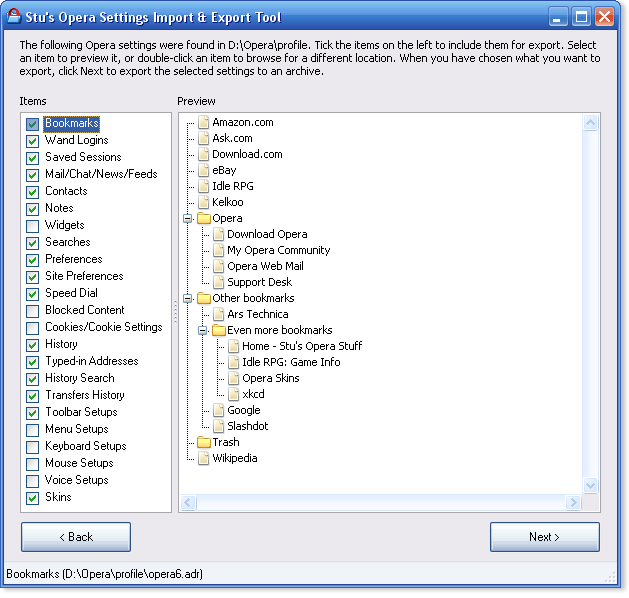629x598 pixels.
Task: Select the History Search item label
Action: [80, 378]
